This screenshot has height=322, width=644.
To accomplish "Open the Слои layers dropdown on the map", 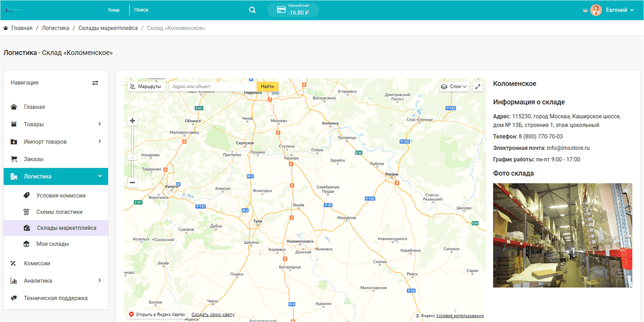I will (454, 86).
